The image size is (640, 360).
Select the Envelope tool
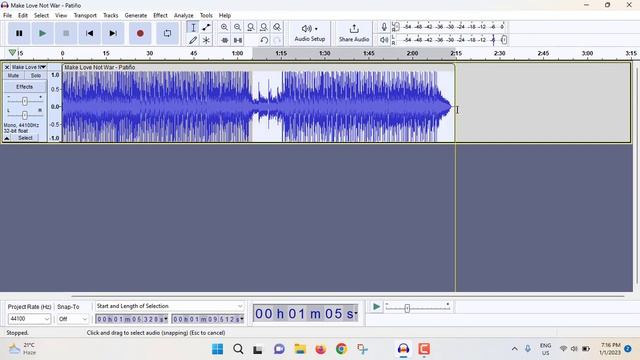tap(206, 27)
